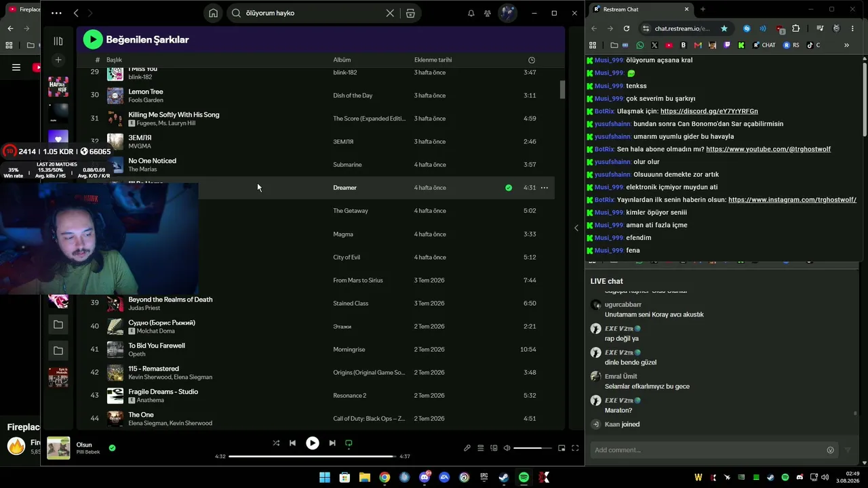This screenshot has width=868, height=488.
Task: Open Friend Activity icon in Spotify
Action: 488,13
